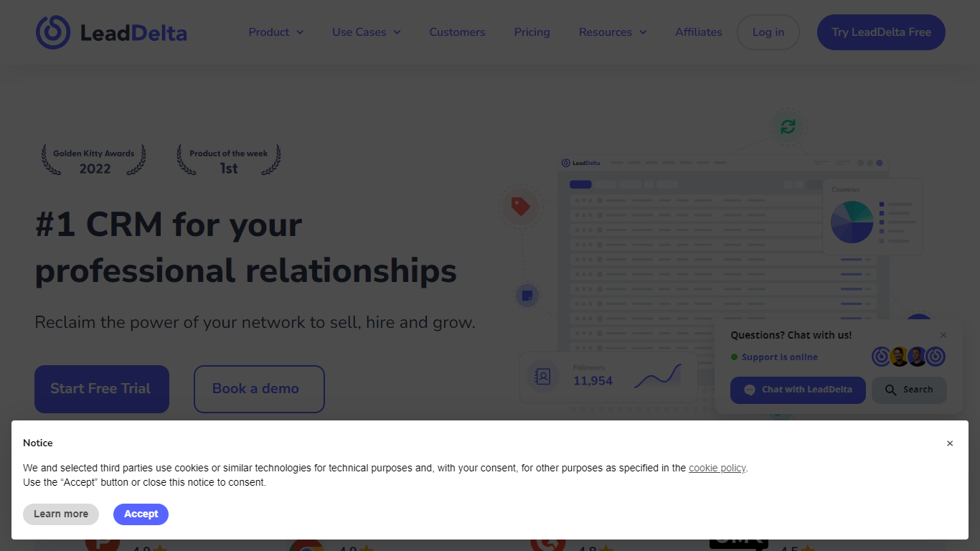The image size is (980, 551).
Task: Click the green sync refresh icon
Action: point(788,127)
